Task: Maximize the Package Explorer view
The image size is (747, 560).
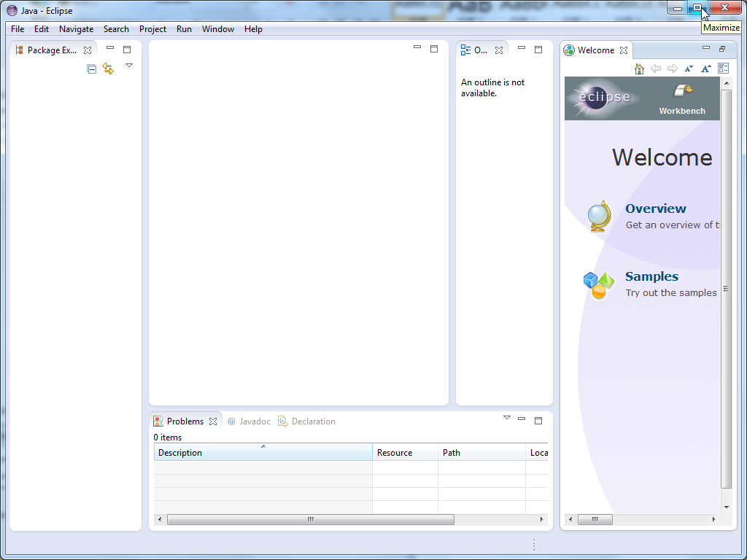Action: pos(127,50)
